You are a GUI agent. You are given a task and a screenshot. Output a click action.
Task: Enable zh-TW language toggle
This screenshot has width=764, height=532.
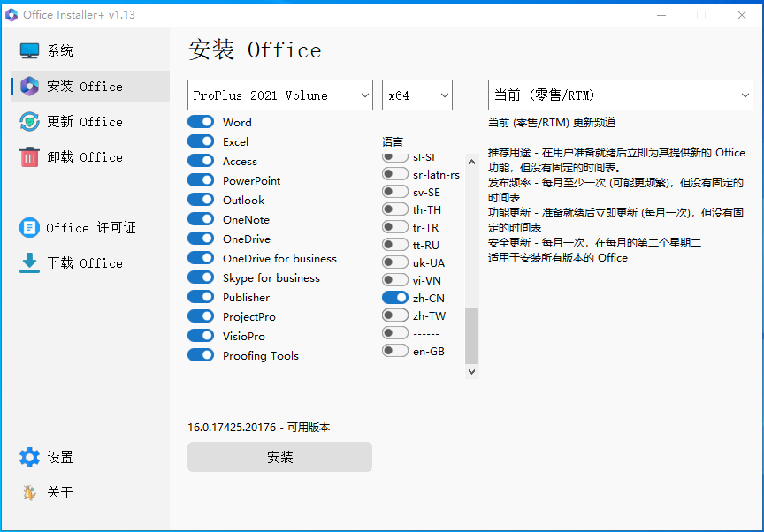tap(395, 315)
